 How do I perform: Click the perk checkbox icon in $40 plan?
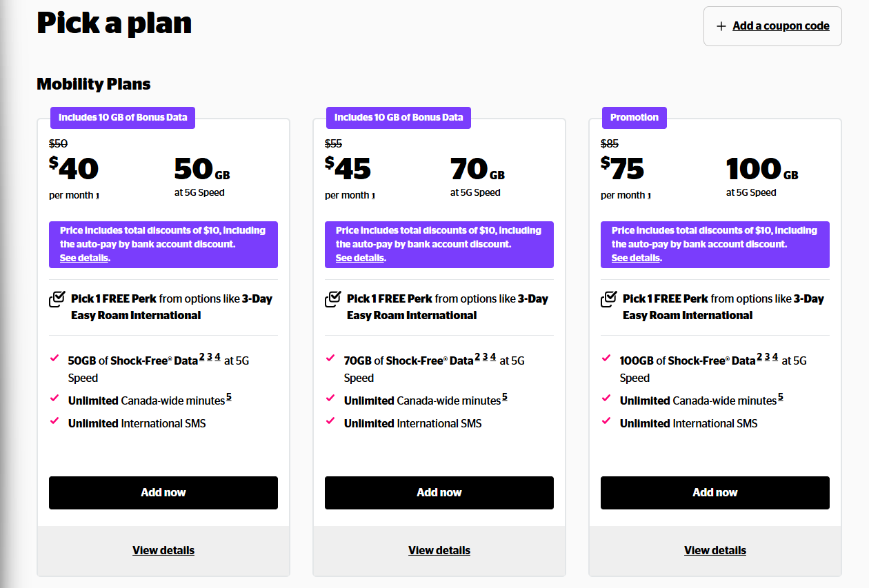point(57,299)
